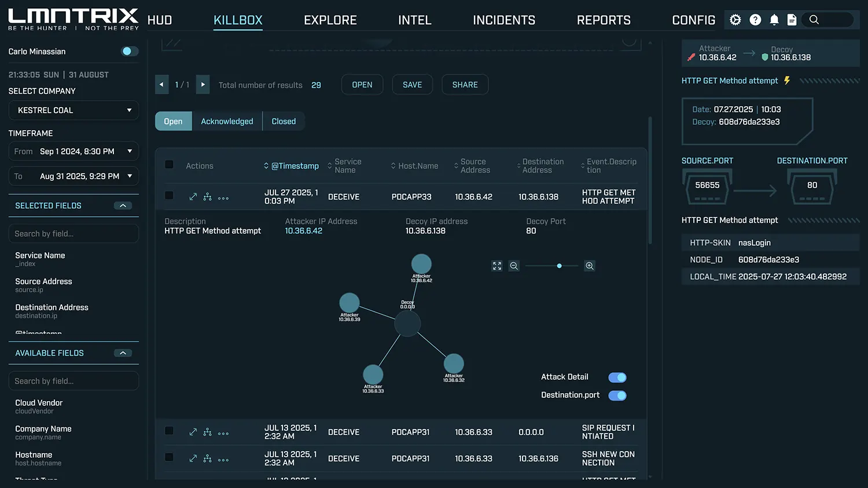Open network graph icon for SIP REQUEST row
The width and height of the screenshot is (868, 488).
207,432
